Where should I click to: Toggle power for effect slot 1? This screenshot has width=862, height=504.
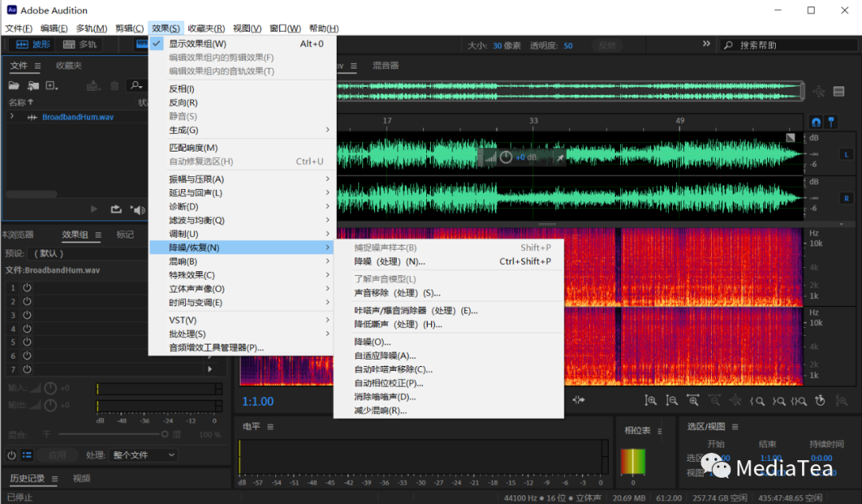coord(27,288)
